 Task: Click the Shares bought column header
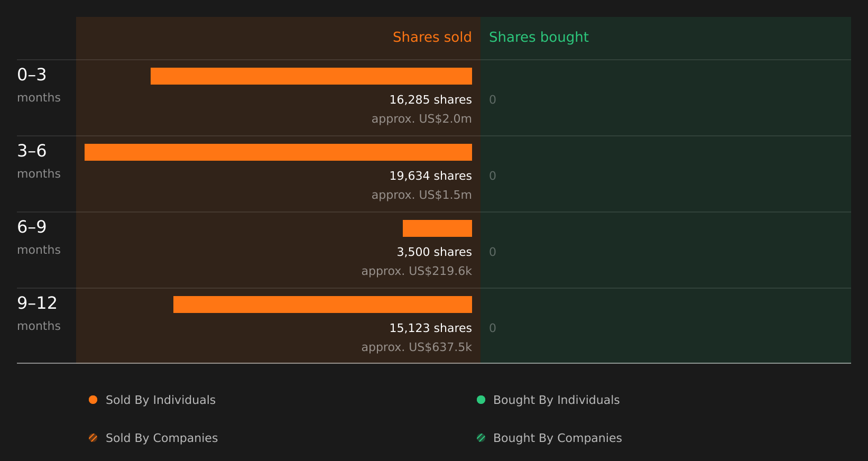(539, 37)
